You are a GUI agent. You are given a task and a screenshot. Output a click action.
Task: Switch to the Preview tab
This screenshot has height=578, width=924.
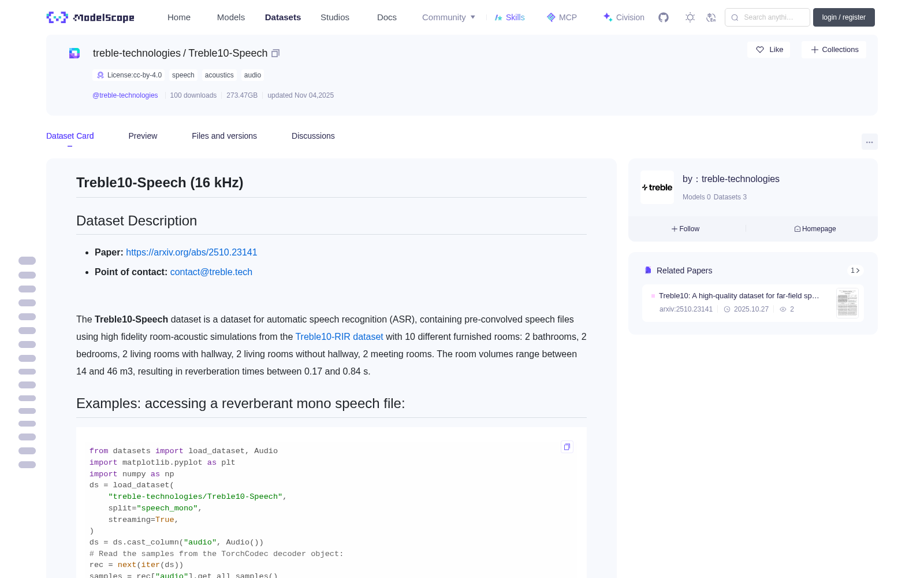143,136
